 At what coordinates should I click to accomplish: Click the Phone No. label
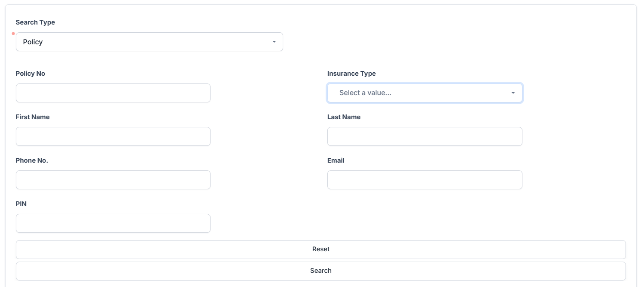pos(32,160)
